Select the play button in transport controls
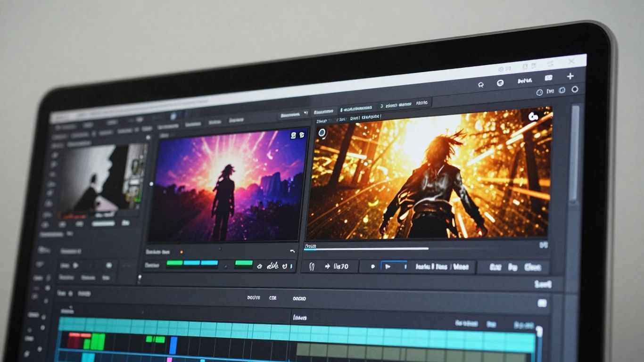Image resolution: width=644 pixels, height=362 pixels. click(388, 267)
